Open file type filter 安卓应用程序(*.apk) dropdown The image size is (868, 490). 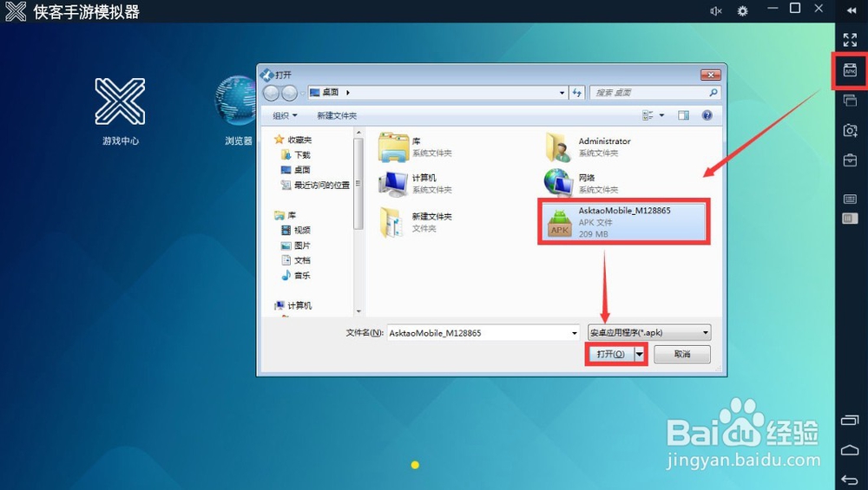(649, 333)
